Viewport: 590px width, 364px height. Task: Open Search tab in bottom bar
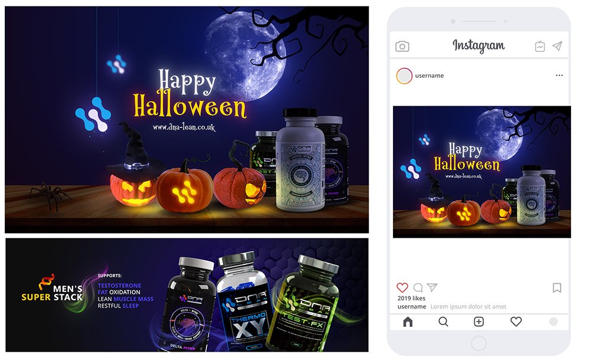(x=443, y=322)
